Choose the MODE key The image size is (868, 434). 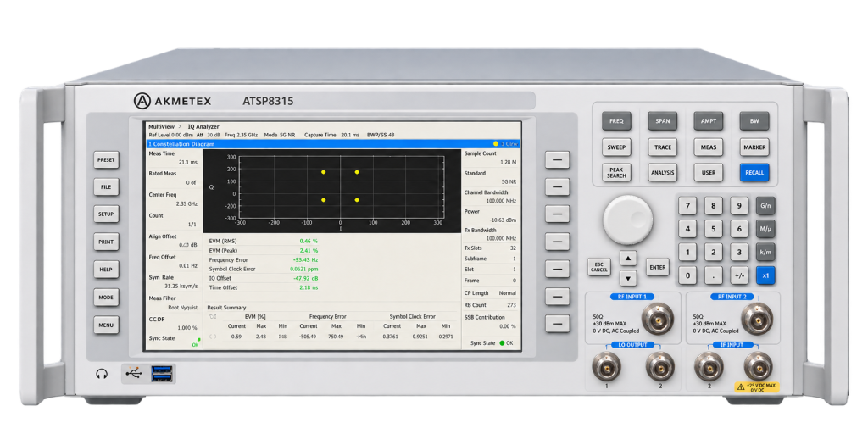[106, 298]
